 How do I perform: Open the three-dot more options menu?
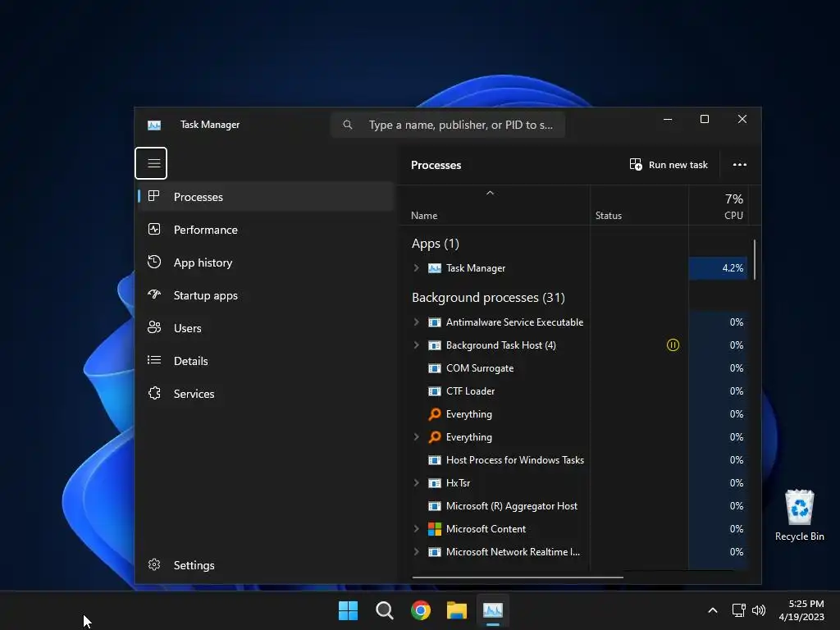point(739,164)
